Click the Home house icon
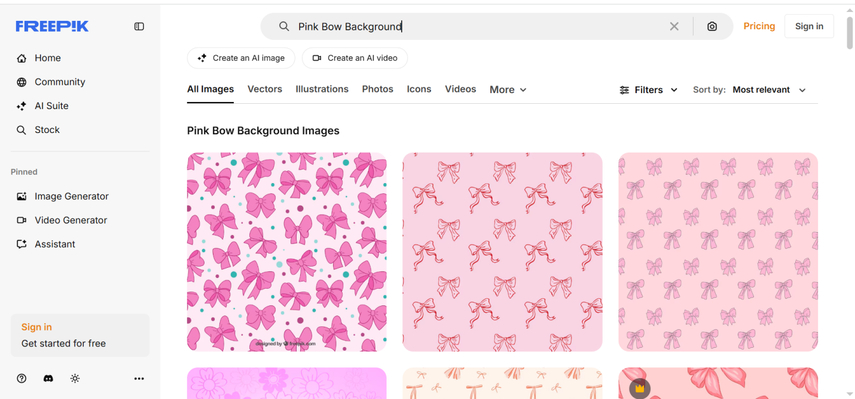This screenshot has height=399, width=855. (x=21, y=58)
